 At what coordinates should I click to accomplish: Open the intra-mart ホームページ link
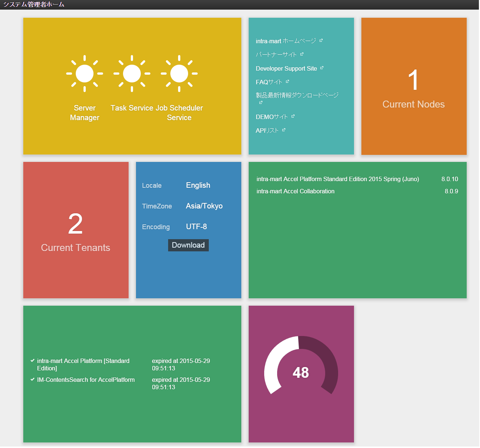point(286,41)
